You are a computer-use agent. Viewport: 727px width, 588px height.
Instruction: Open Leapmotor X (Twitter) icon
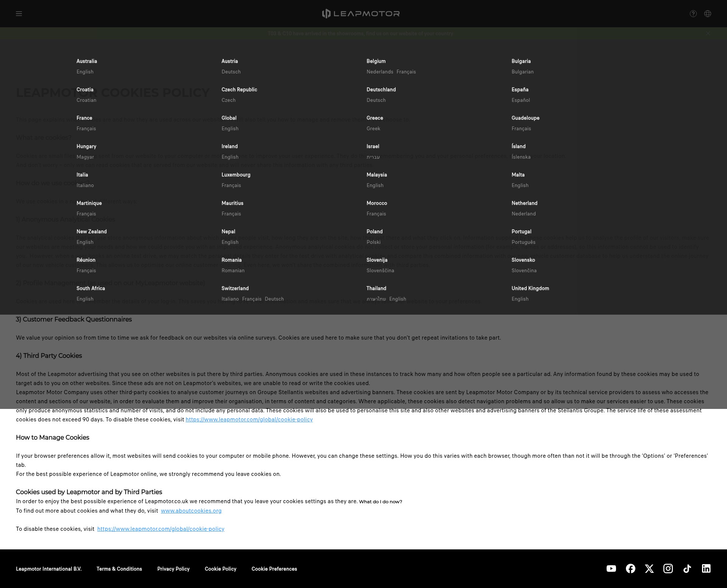pyautogui.click(x=649, y=568)
